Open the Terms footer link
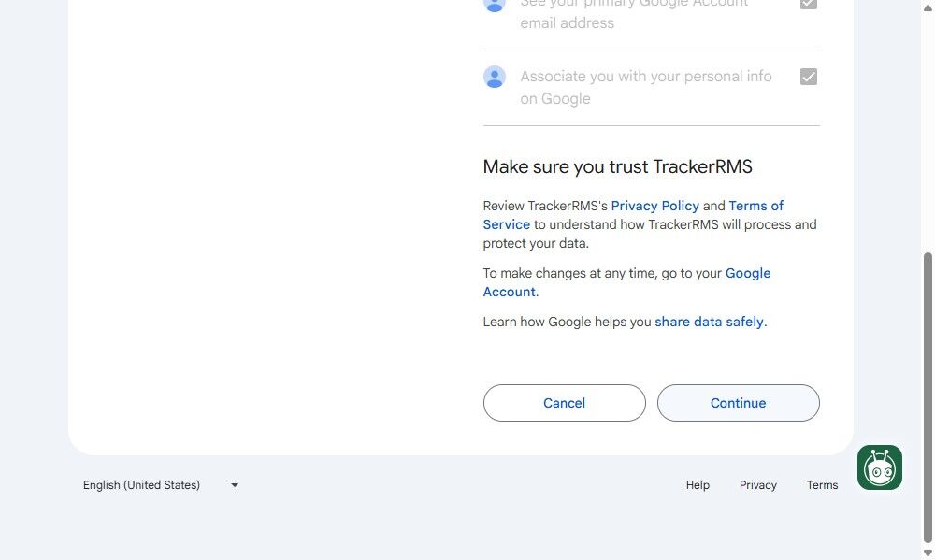Image resolution: width=935 pixels, height=560 pixels. 823,485
